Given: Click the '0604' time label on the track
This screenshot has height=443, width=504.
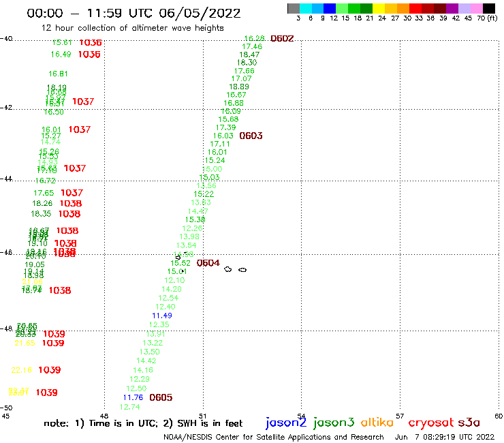Looking at the screenshot, I should (x=208, y=263).
